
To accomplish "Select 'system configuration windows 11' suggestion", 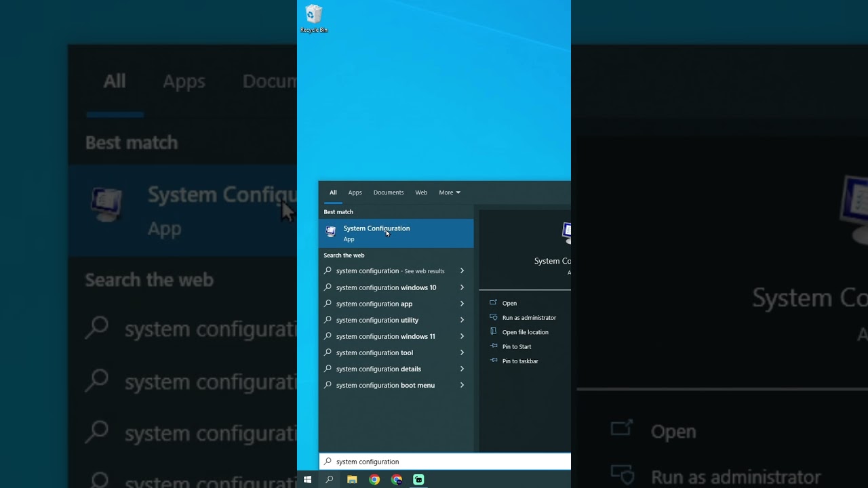I will click(396, 336).
